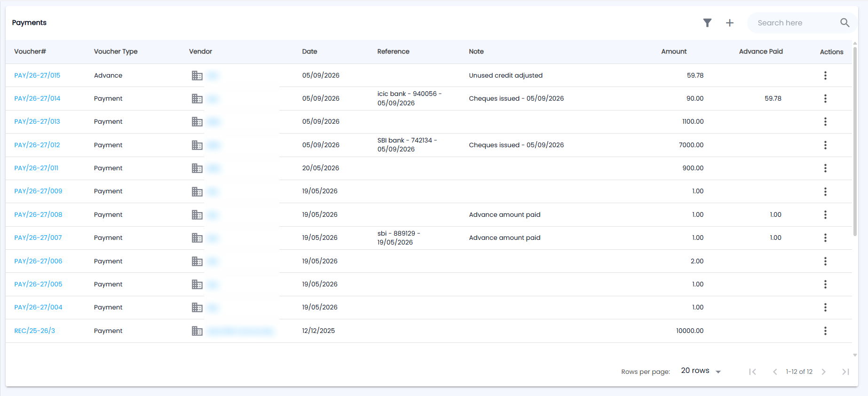Click the search magnifier icon
Image resolution: width=868 pixels, height=396 pixels.
tap(845, 23)
